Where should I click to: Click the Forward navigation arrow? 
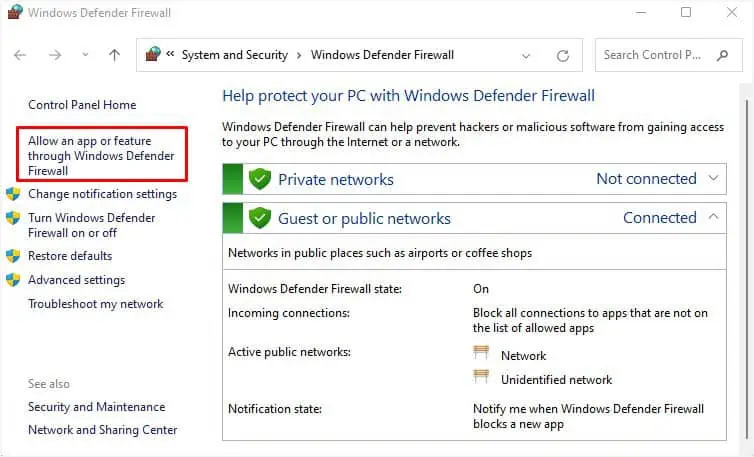pos(55,56)
